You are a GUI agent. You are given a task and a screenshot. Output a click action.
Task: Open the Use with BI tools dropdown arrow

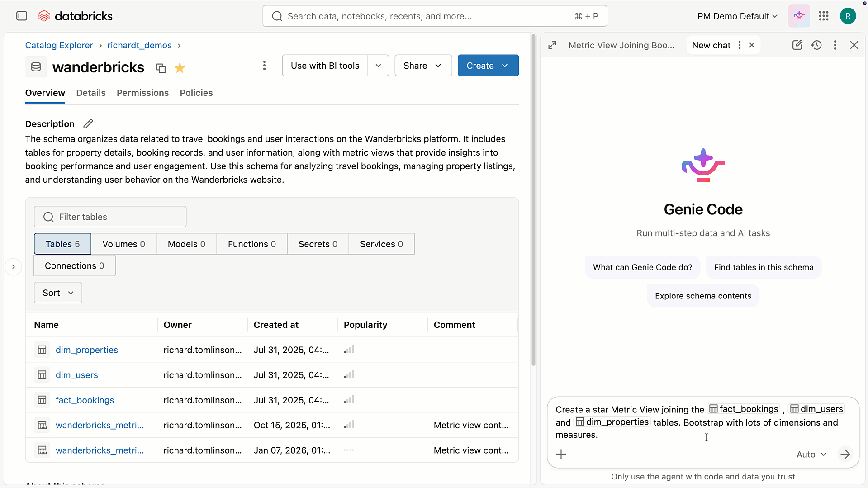coord(379,66)
